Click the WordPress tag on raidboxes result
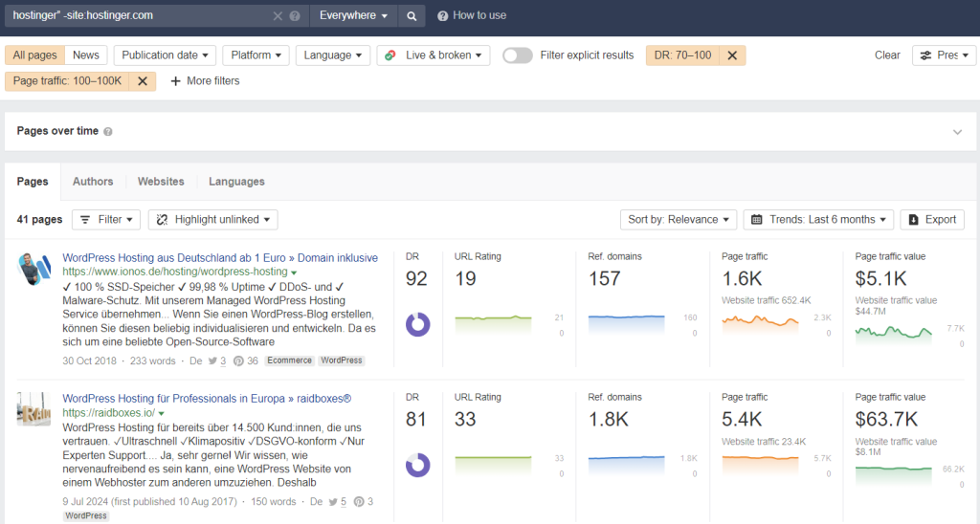 tap(86, 516)
